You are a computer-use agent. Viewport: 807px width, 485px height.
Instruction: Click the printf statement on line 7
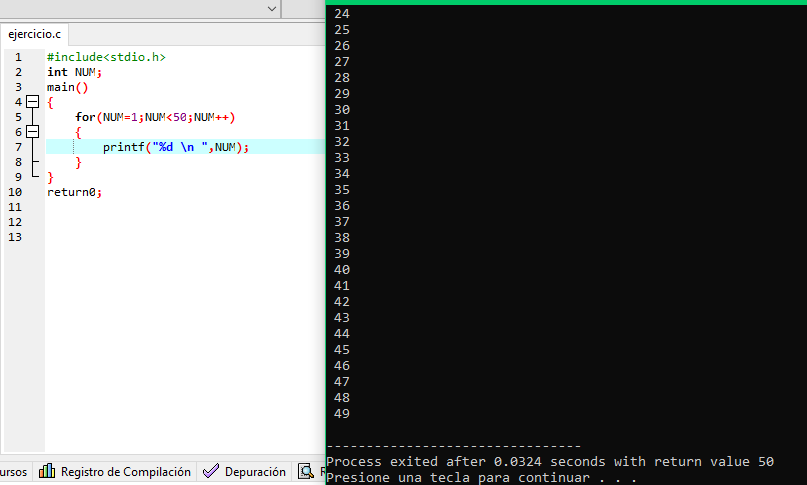[x=176, y=147]
